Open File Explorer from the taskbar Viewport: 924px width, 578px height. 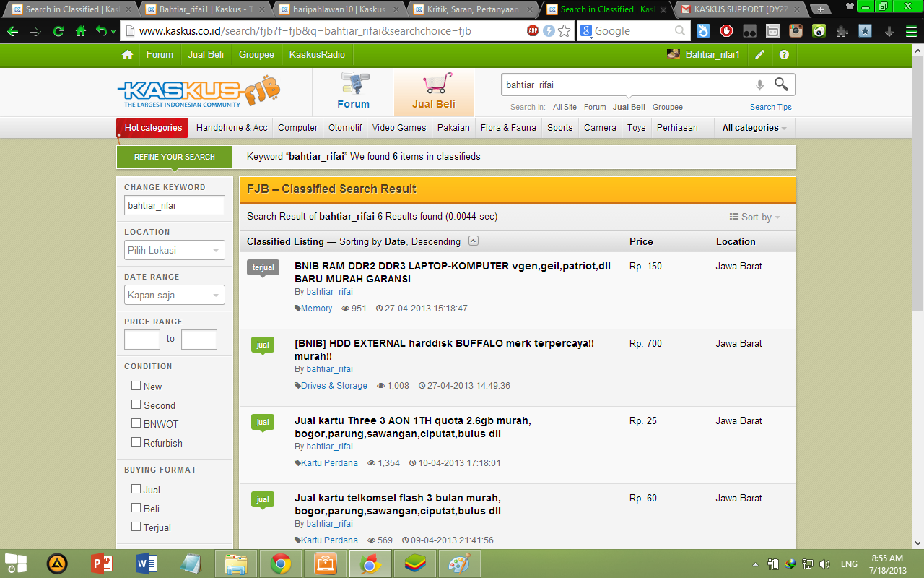236,564
